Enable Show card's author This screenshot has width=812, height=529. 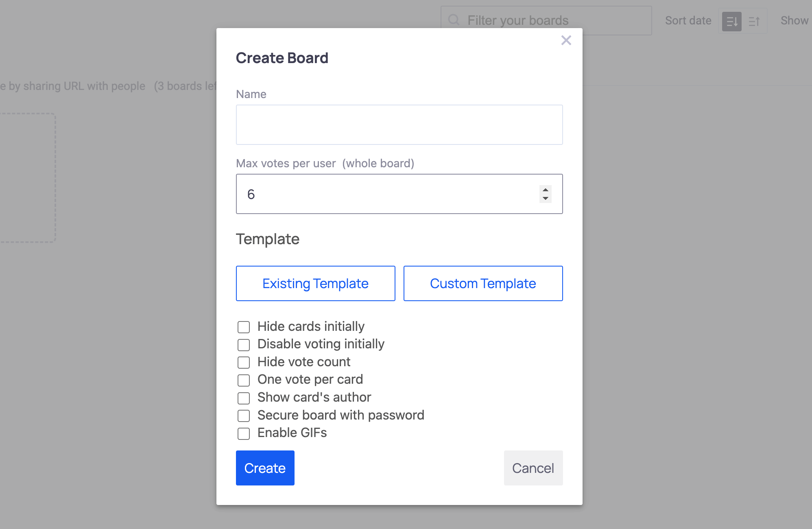click(x=244, y=398)
